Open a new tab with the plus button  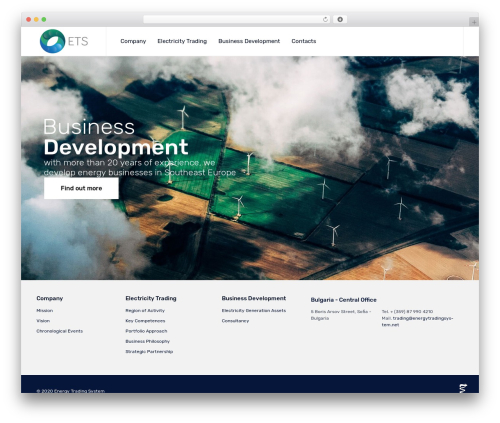click(474, 22)
